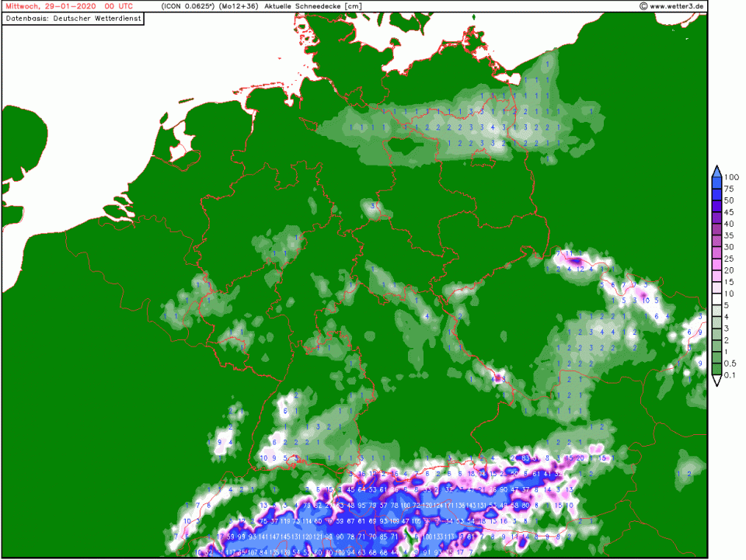Screen dimensions: 746x560
Task: Click the '00 UTC' time label
Action: [x=109, y=6]
